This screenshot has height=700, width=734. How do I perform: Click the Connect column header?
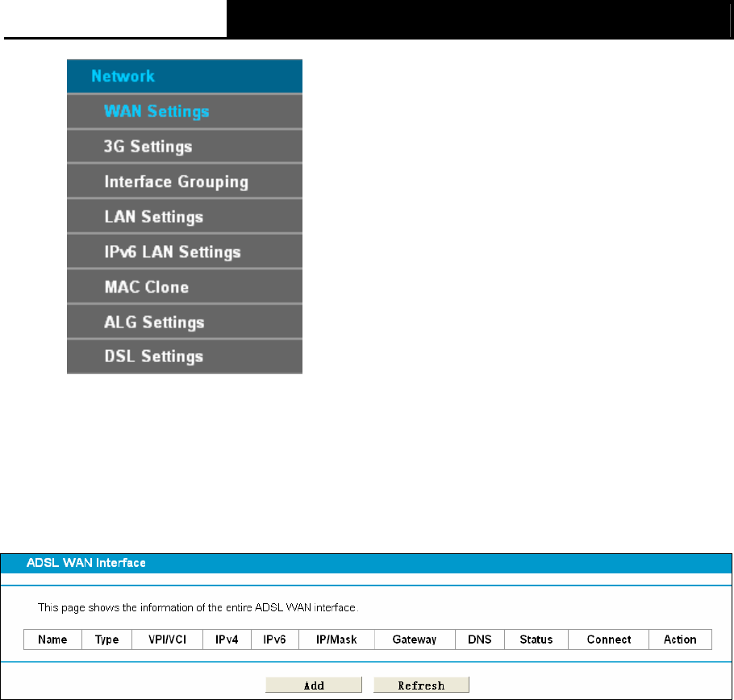tap(608, 640)
